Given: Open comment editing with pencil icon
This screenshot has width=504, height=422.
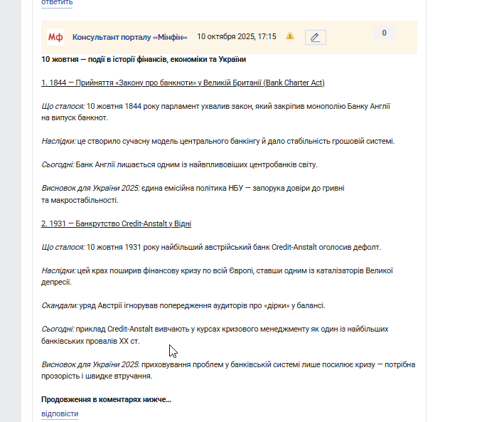Looking at the screenshot, I should pyautogui.click(x=316, y=37).
